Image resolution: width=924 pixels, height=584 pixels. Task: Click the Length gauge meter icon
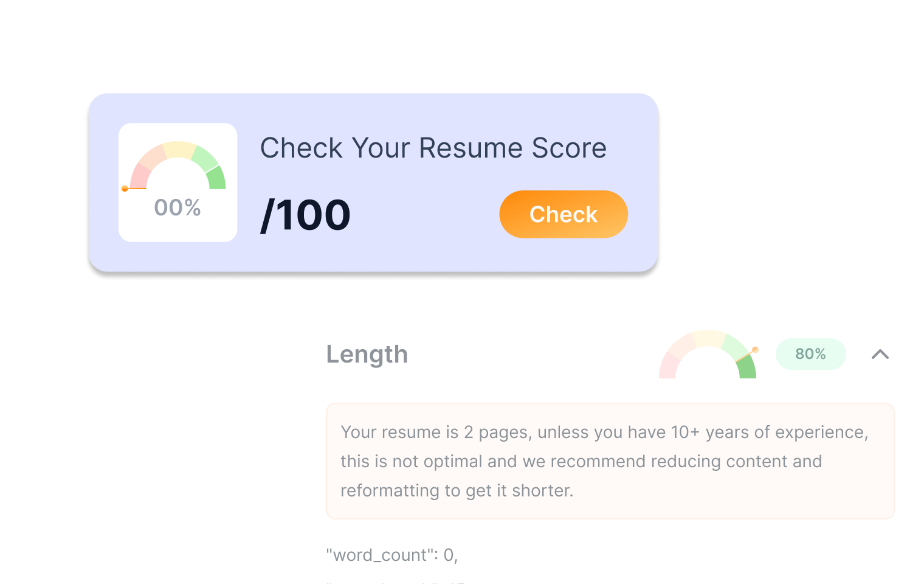708,355
